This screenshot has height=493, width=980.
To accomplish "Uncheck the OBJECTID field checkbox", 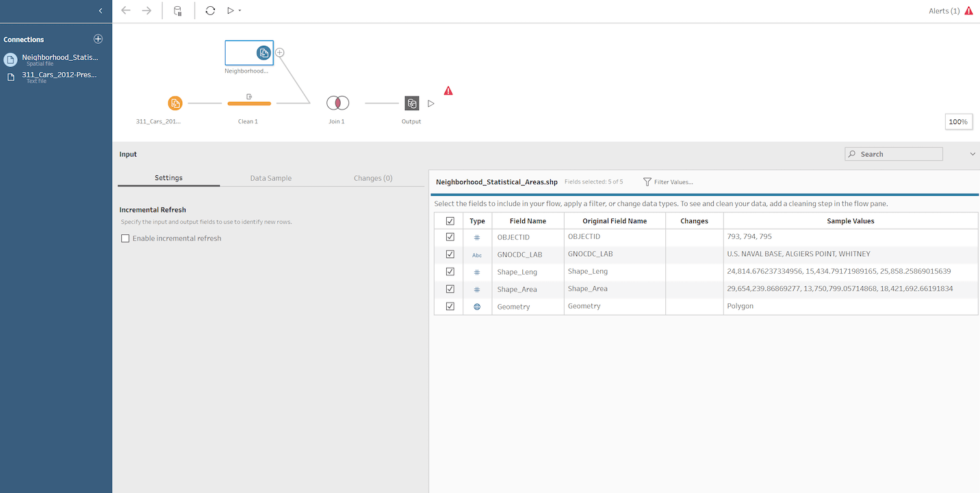I will [450, 237].
